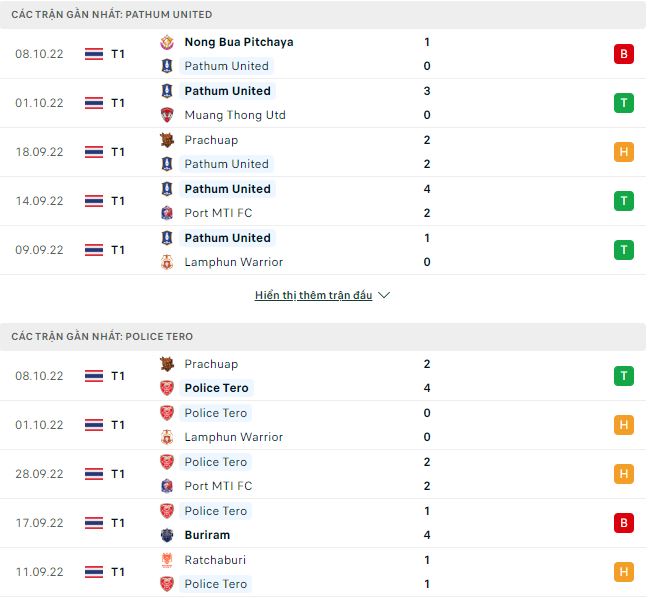Click orange H badge for 18.09.22 match
Viewport: 653px width, 598px height.
624,152
